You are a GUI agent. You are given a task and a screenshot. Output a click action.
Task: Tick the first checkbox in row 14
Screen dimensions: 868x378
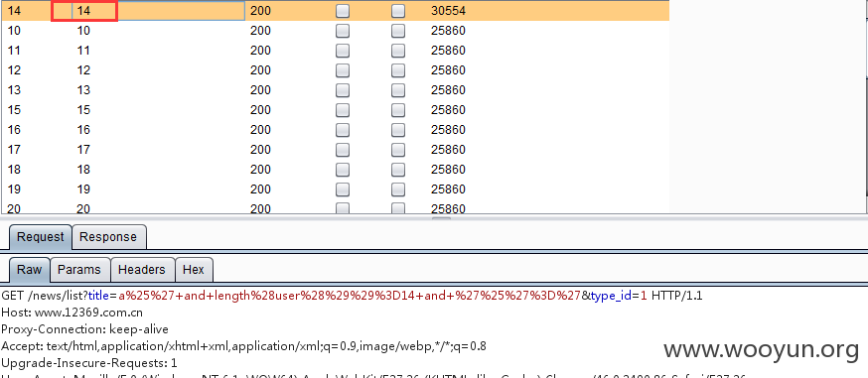pyautogui.click(x=343, y=11)
